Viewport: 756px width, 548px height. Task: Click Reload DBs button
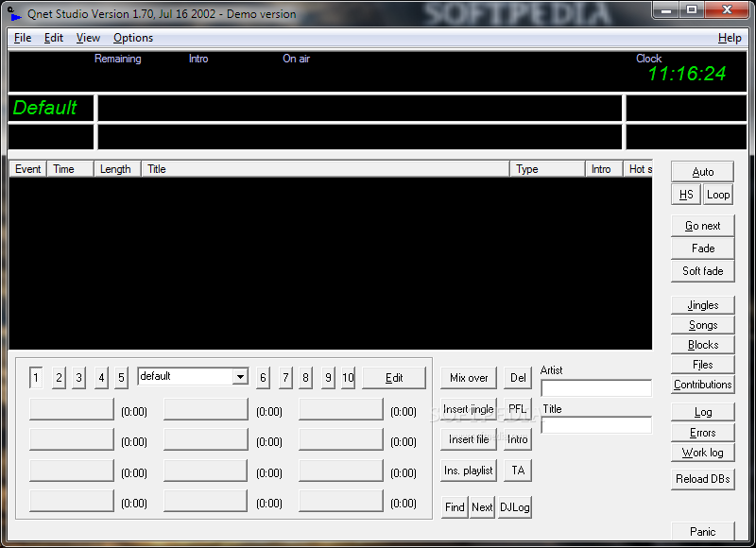click(702, 479)
